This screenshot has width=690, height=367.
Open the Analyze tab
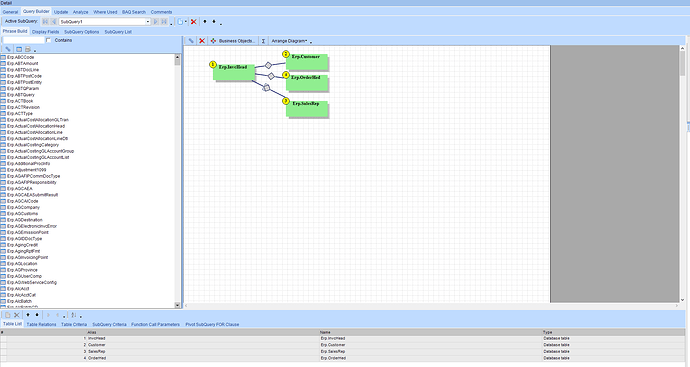81,12
